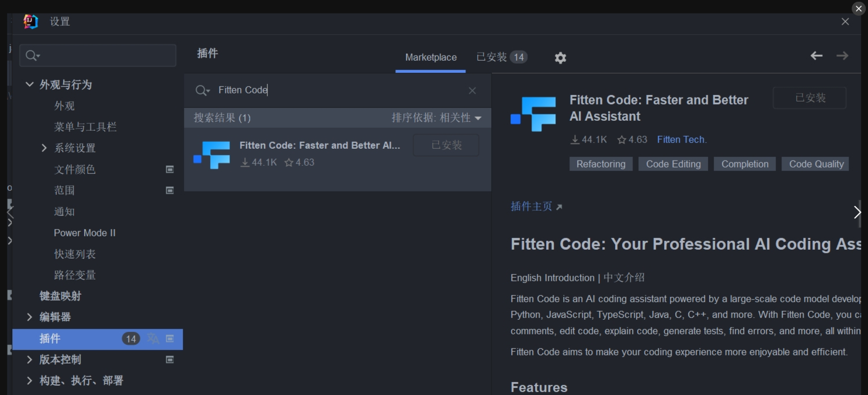The width and height of the screenshot is (868, 395).
Task: Click the back navigation arrow
Action: pos(815,55)
